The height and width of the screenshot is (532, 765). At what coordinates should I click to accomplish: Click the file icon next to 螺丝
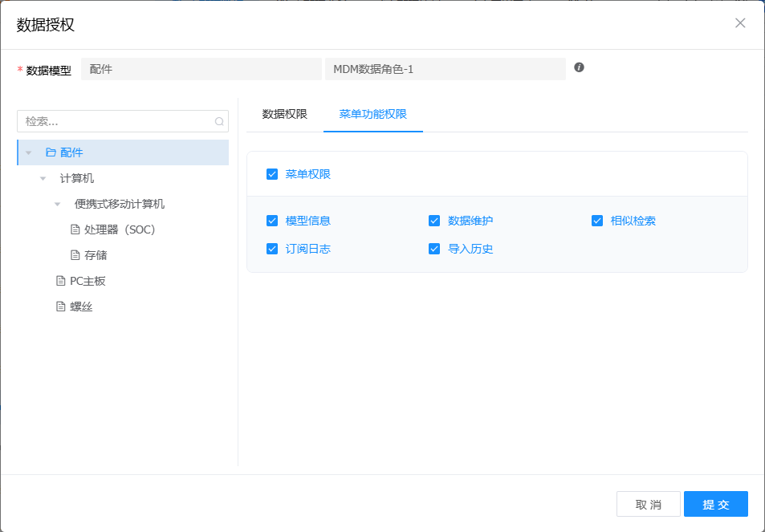click(60, 307)
